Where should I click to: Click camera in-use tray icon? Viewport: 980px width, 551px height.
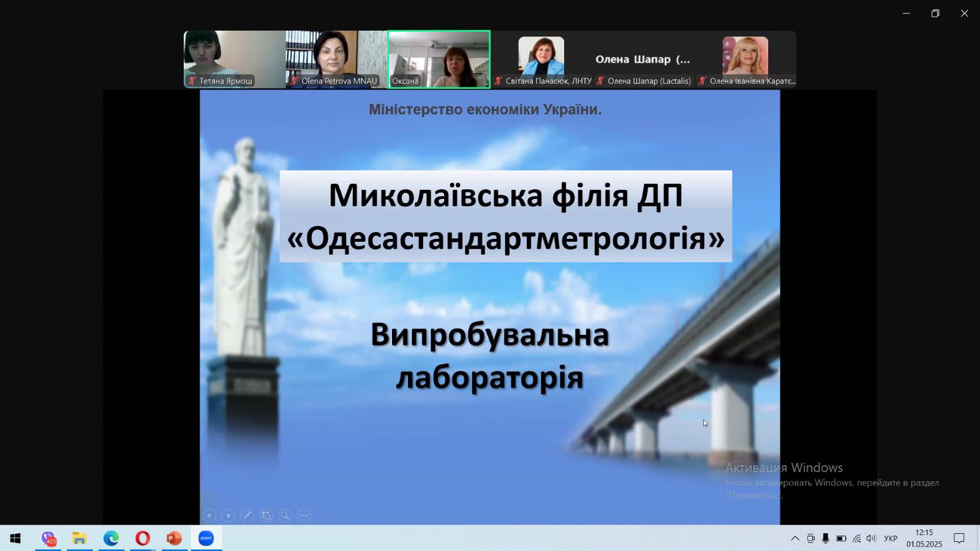click(810, 539)
